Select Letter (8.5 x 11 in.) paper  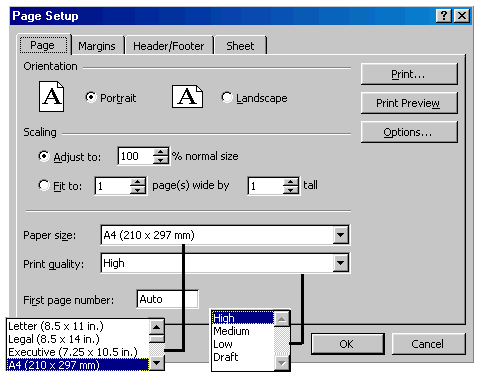[78, 326]
